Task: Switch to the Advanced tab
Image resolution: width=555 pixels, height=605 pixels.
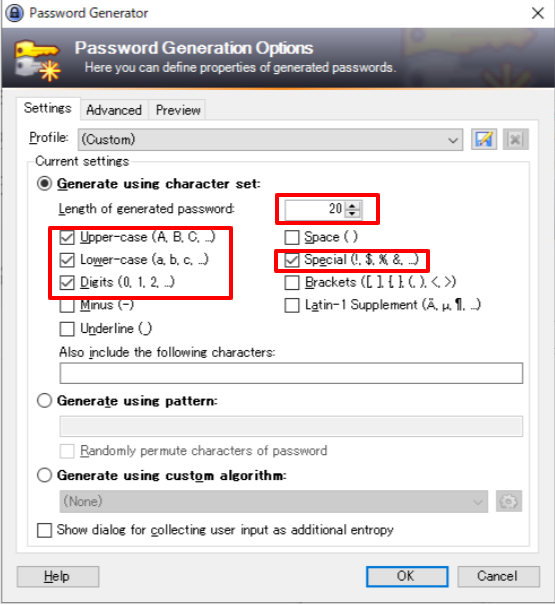Action: (x=114, y=110)
